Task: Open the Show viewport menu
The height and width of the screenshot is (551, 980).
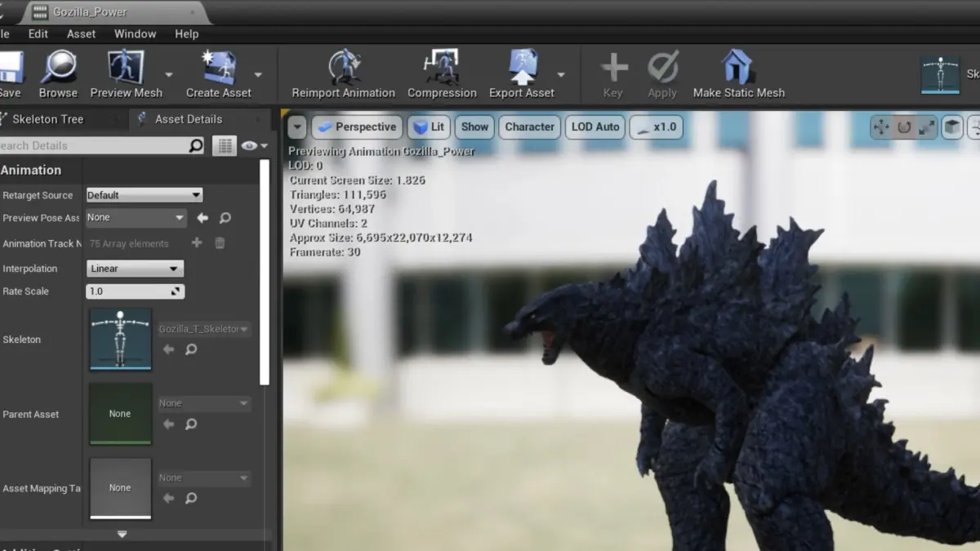Action: 474,127
